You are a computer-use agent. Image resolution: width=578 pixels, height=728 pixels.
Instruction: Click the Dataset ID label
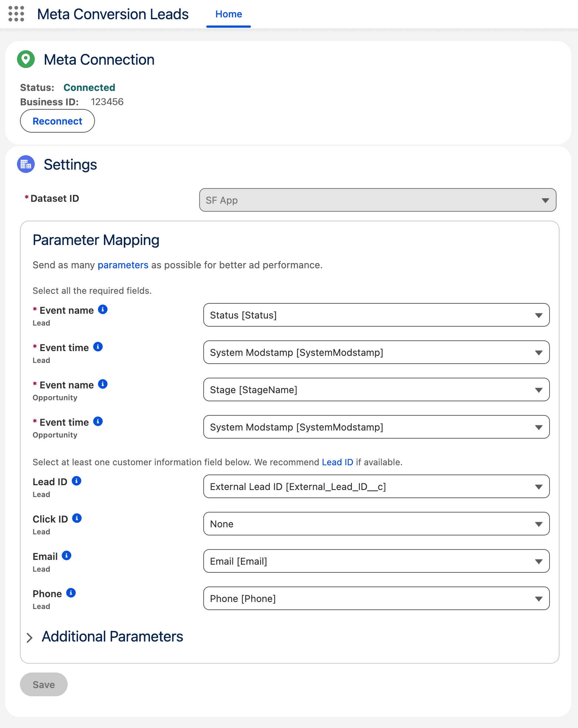[x=55, y=198]
